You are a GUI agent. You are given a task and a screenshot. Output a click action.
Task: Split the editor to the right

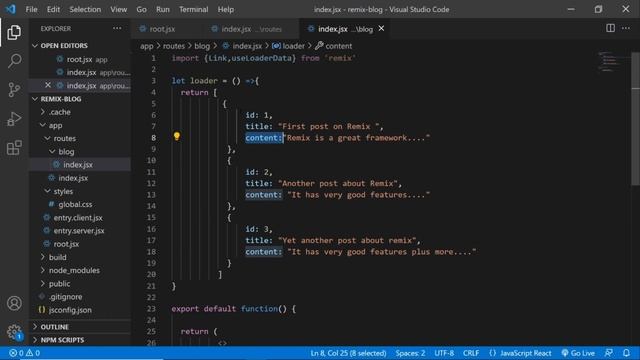(x=610, y=28)
